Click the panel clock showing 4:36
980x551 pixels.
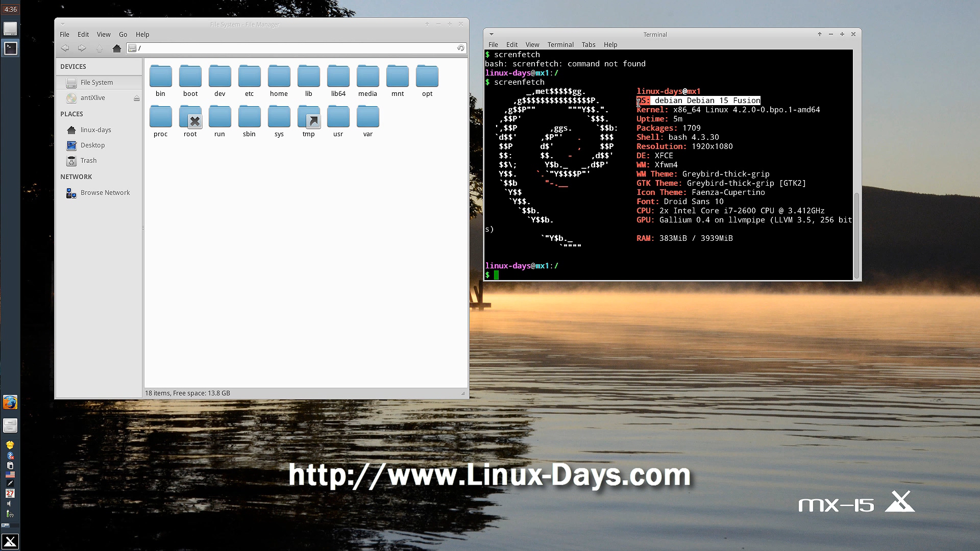10,9
